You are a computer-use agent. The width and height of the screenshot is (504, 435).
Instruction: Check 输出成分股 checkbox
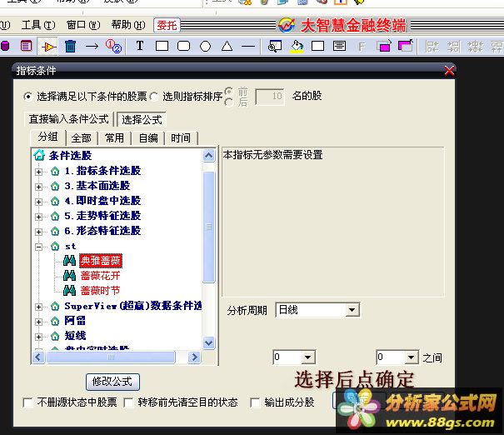pos(255,402)
